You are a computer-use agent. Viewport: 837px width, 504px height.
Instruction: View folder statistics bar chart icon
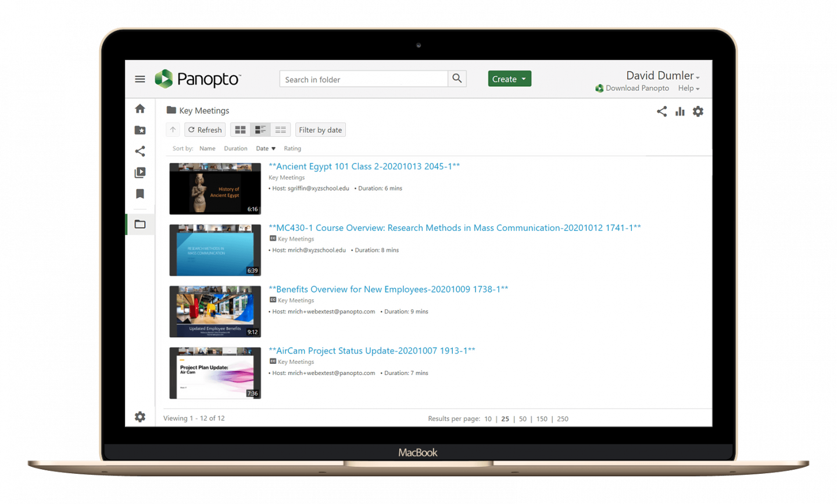[679, 112]
